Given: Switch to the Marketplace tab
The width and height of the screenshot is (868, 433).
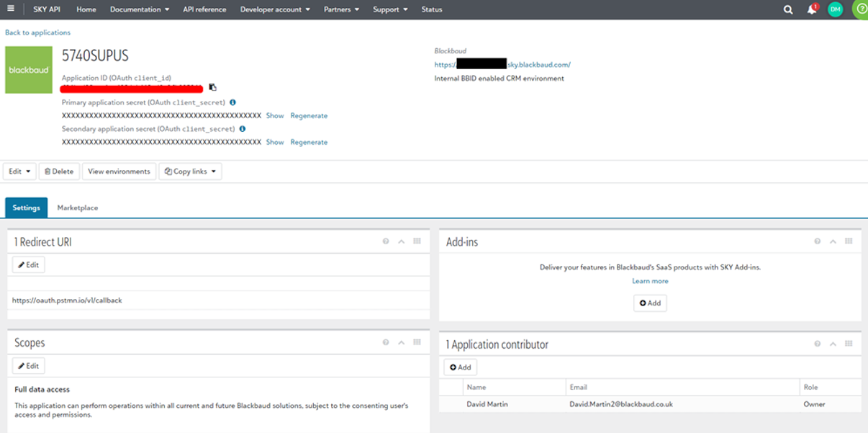Looking at the screenshot, I should point(78,207).
